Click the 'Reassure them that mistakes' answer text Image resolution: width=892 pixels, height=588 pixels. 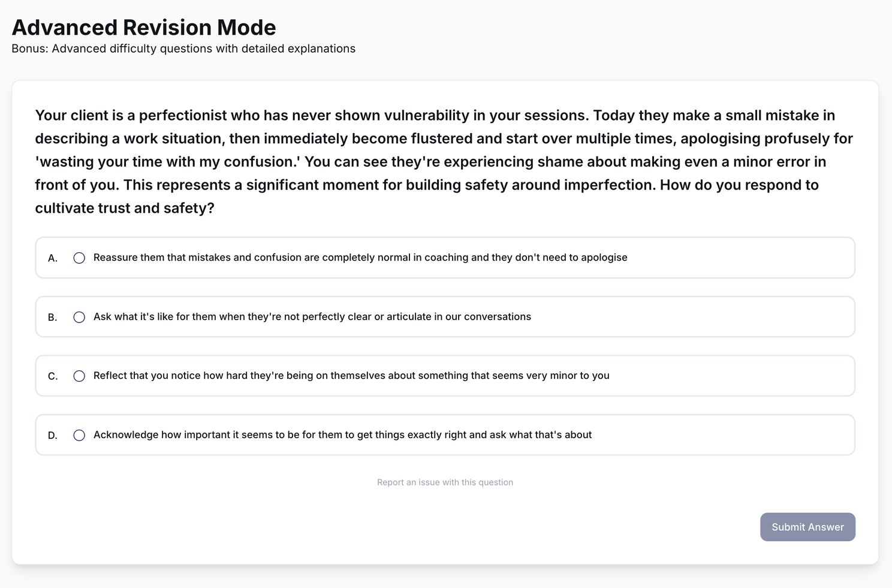click(360, 258)
